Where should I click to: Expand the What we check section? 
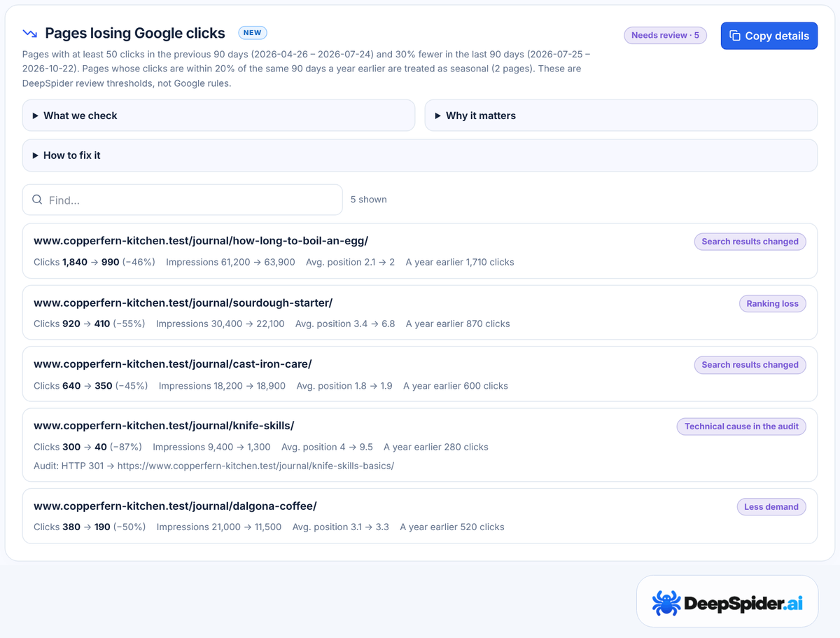tap(218, 116)
